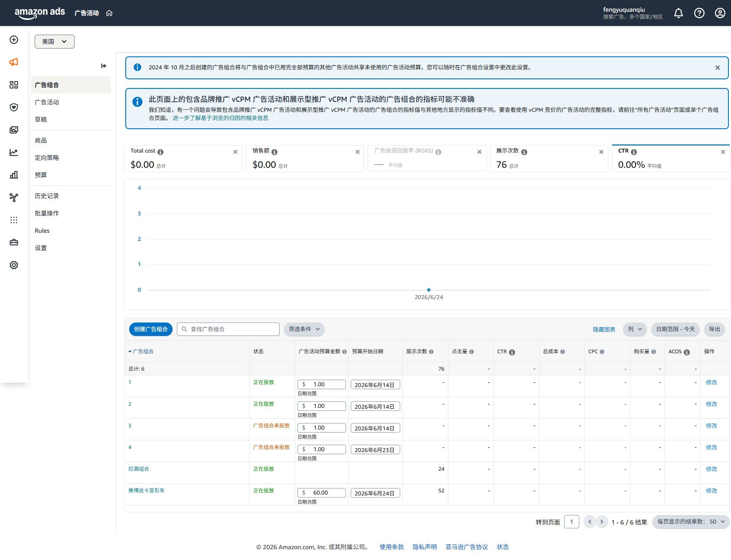Change 每页显示的结果数 50 dropdown
Image resolution: width=731 pixels, height=560 pixels.
[691, 521]
